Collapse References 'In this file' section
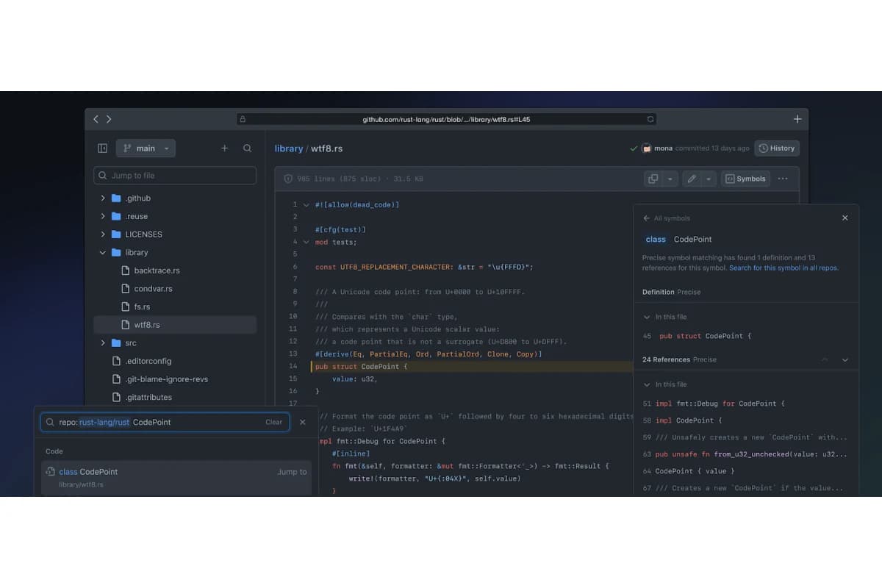882x588 pixels. (x=647, y=385)
